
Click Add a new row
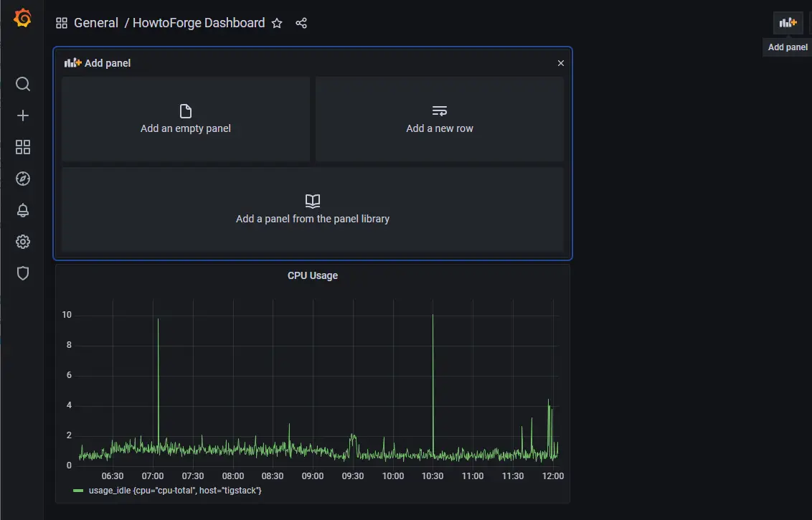click(x=439, y=119)
